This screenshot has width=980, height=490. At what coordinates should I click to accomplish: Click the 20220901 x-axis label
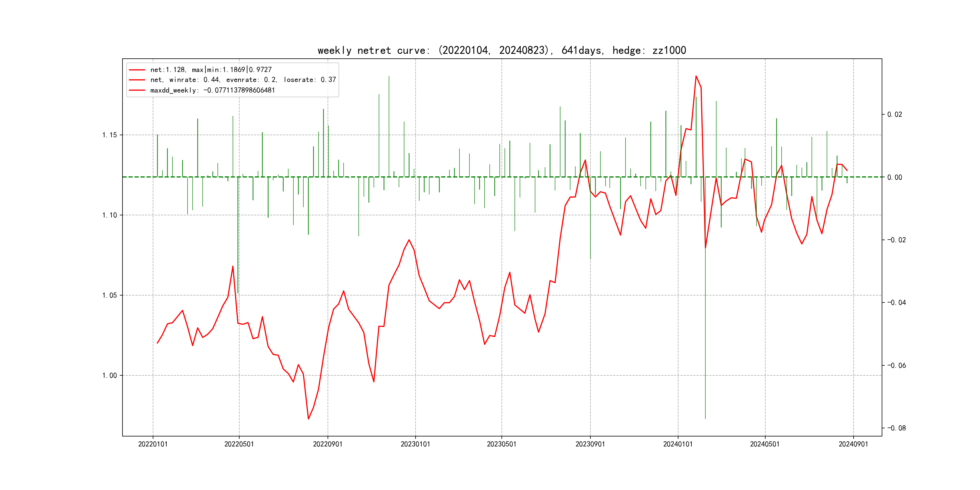point(328,444)
